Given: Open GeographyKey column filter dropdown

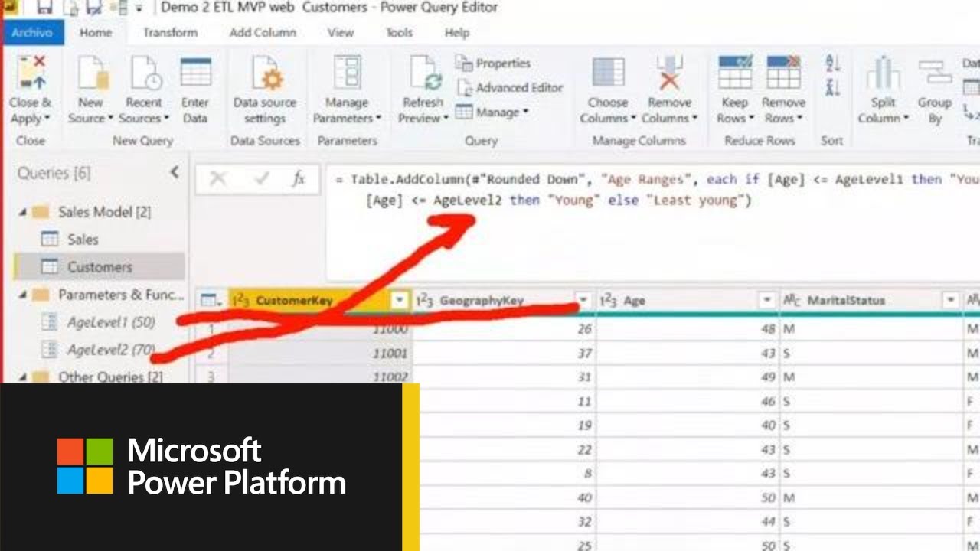Looking at the screenshot, I should [x=584, y=301].
